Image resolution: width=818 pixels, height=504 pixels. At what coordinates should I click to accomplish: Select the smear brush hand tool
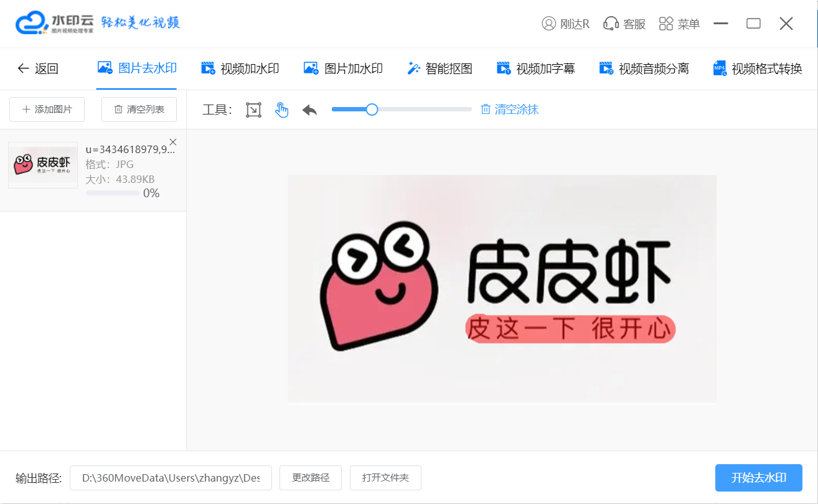[282, 110]
